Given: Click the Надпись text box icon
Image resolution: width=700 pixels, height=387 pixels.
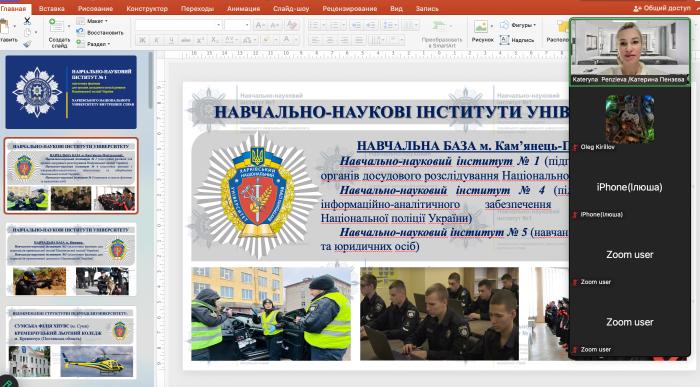Looking at the screenshot, I should [504, 40].
